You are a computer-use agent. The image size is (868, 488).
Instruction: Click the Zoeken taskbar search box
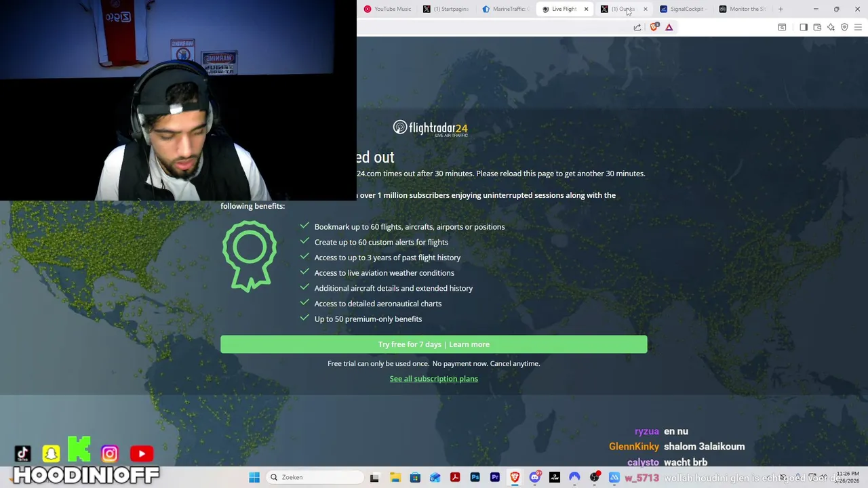coord(315,477)
